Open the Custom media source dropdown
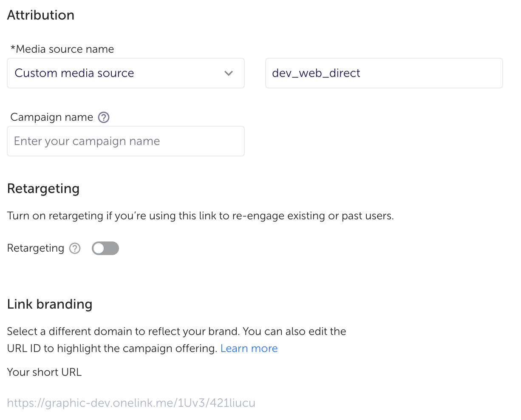 (125, 73)
